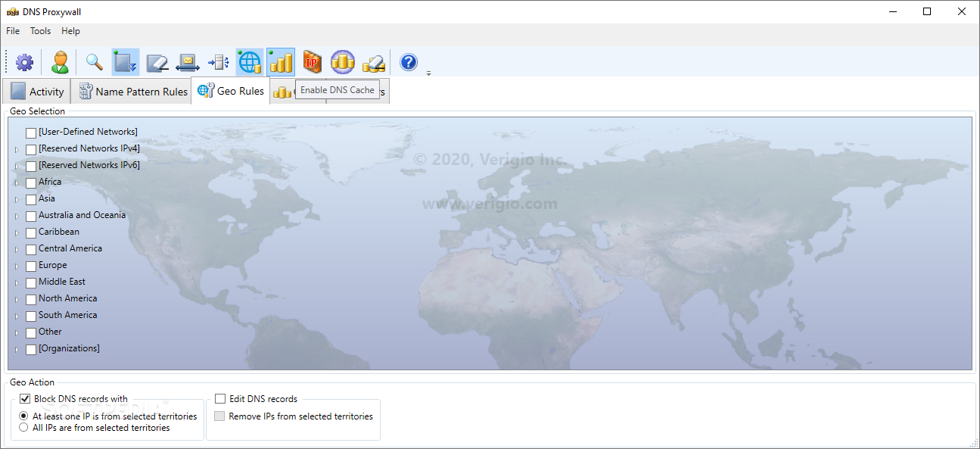Uncheck Block DNS records with
980x449 pixels.
[x=25, y=399]
